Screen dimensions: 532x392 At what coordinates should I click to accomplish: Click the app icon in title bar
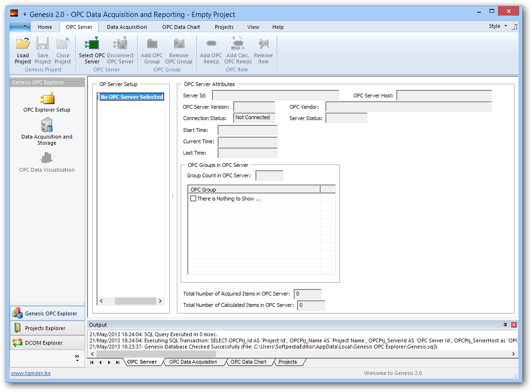pos(14,14)
